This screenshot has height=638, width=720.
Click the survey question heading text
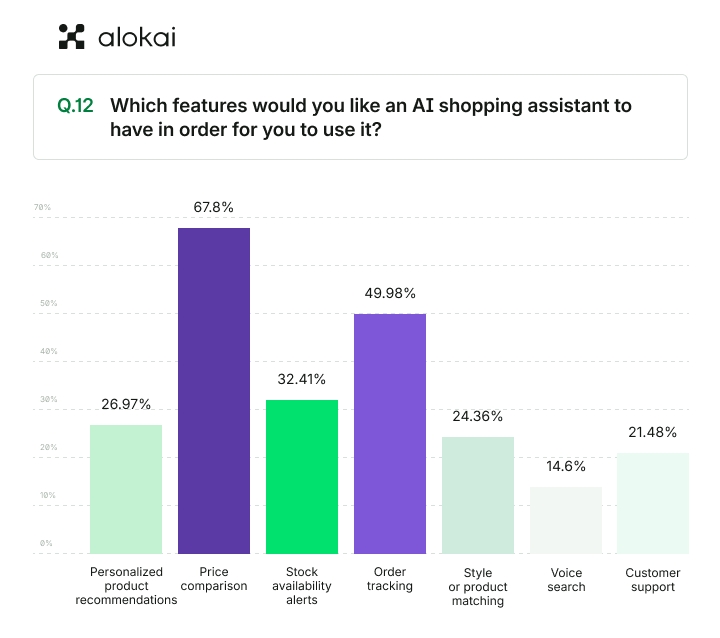click(x=370, y=117)
